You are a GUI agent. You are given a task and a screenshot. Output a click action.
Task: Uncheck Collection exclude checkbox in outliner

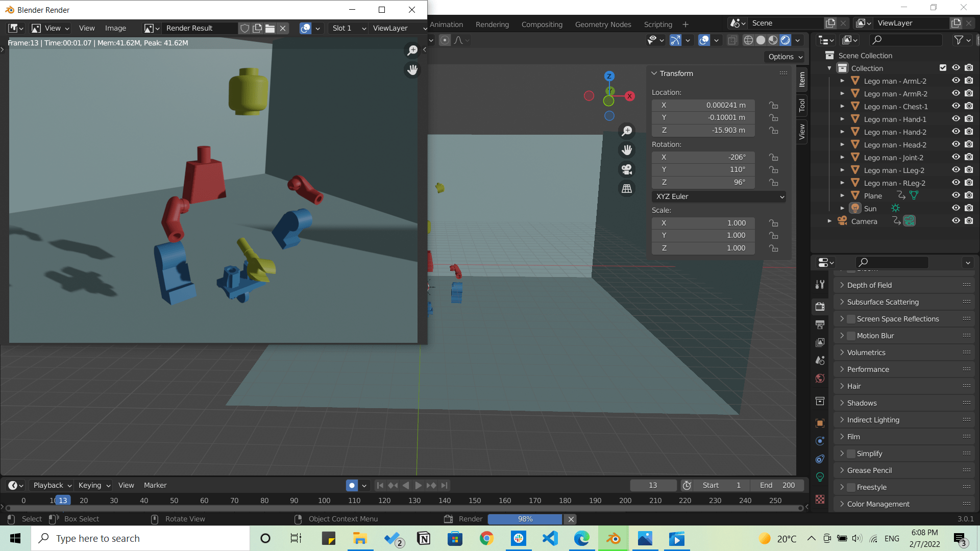[943, 68]
